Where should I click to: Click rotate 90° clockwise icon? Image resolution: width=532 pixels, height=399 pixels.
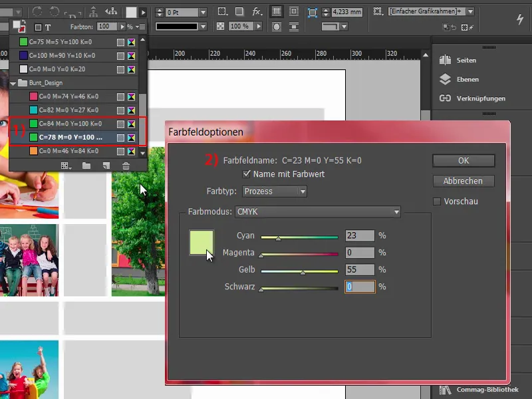pyautogui.click(x=37, y=11)
